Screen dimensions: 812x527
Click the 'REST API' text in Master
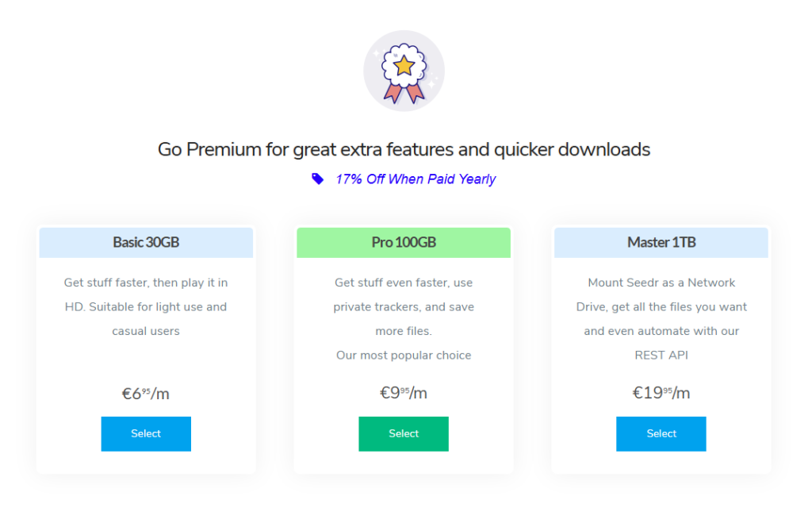[x=661, y=355]
